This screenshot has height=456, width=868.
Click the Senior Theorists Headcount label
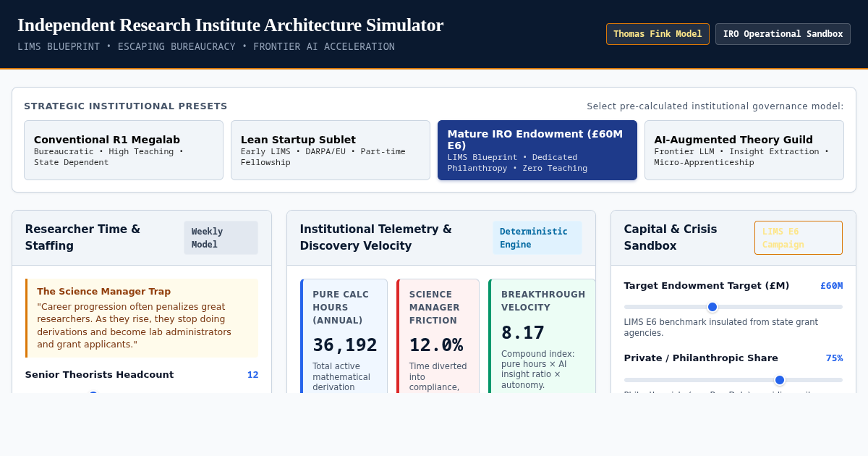tap(99, 375)
